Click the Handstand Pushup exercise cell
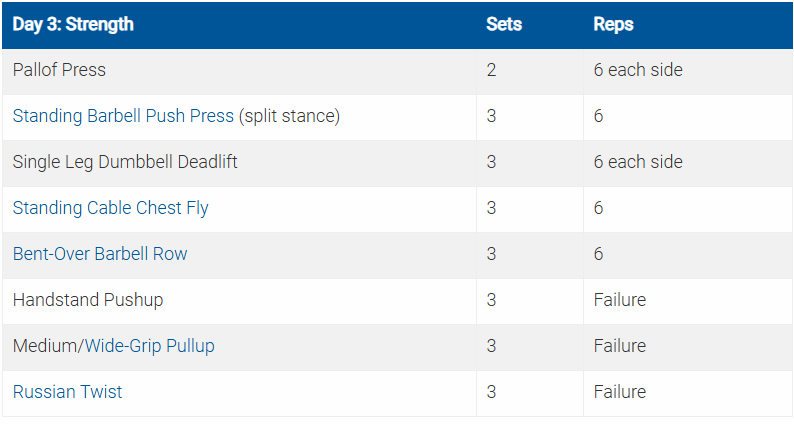Screen dimensions: 794x424 [x=88, y=300]
